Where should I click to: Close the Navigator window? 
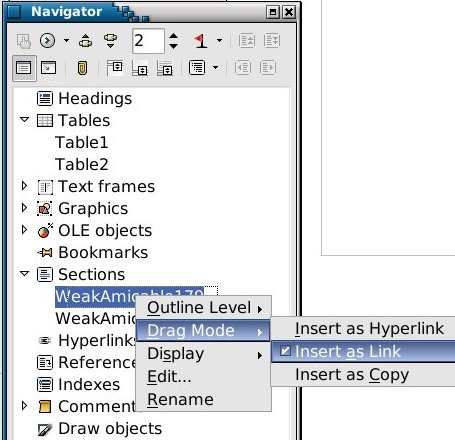coord(289,12)
